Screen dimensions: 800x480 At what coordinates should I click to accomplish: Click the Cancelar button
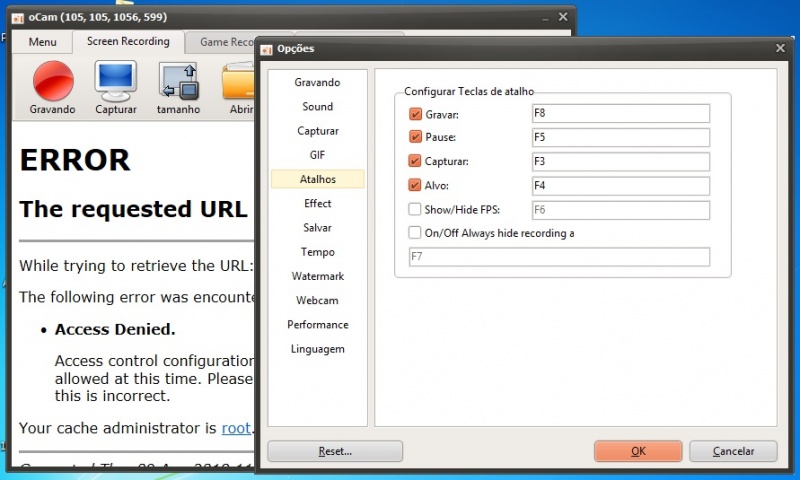click(x=733, y=451)
